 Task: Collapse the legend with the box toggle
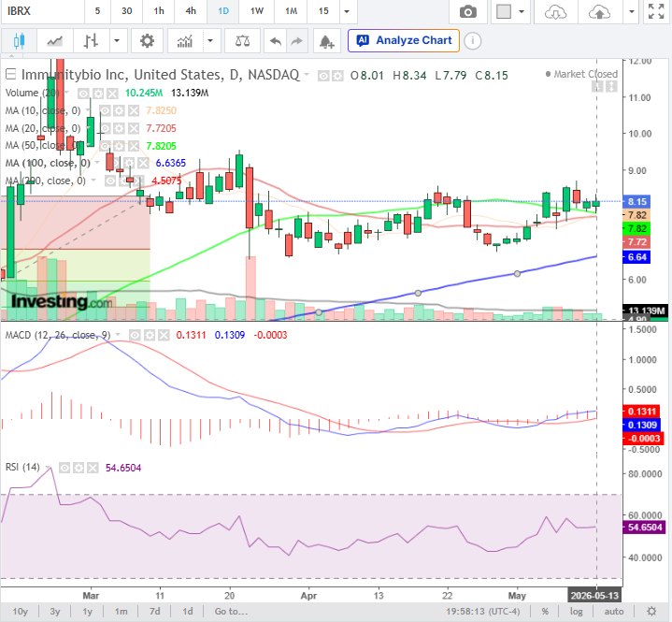click(10, 75)
